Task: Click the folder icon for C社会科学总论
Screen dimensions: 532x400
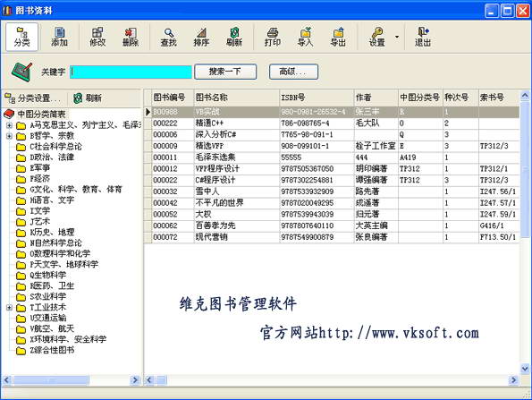Action: [21, 147]
